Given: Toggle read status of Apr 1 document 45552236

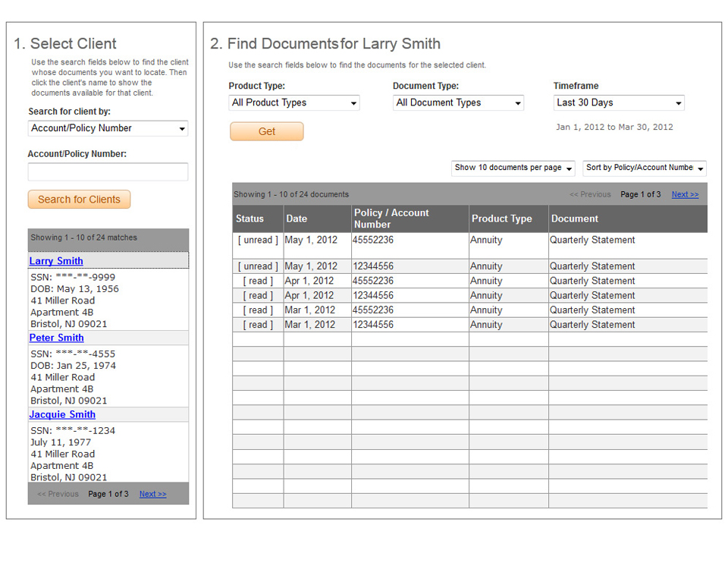Looking at the screenshot, I should click(x=258, y=281).
